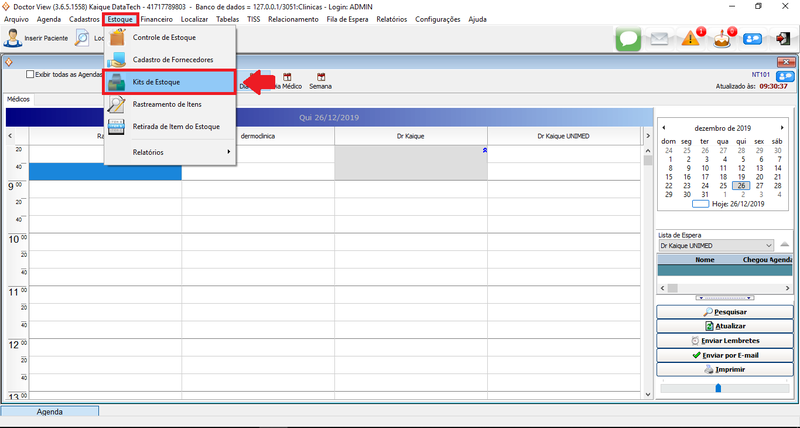The image size is (800, 428).
Task: Click the birthday cake notifications icon
Action: pyautogui.click(x=722, y=39)
